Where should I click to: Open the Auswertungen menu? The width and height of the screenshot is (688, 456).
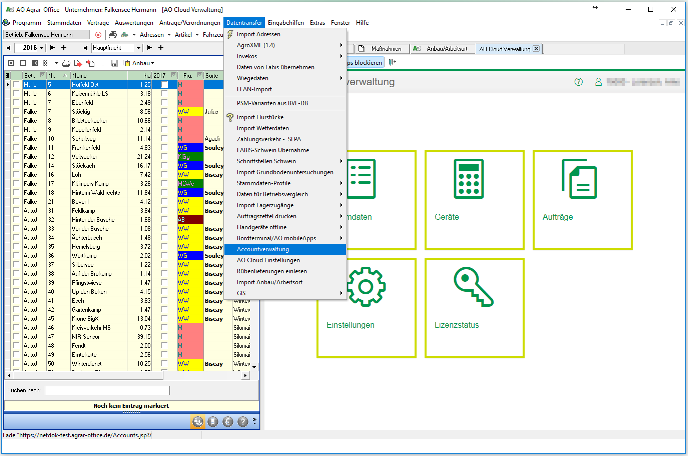[x=134, y=22]
